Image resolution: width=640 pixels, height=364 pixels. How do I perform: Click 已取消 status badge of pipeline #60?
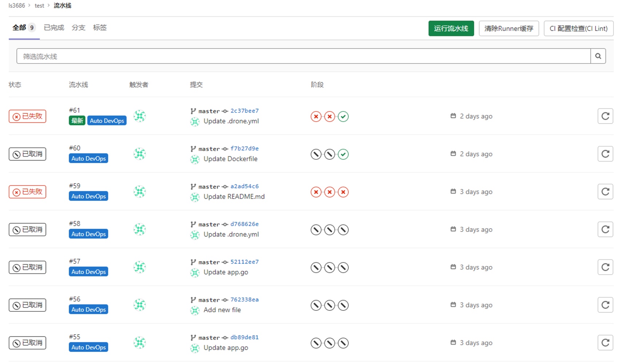(x=27, y=154)
